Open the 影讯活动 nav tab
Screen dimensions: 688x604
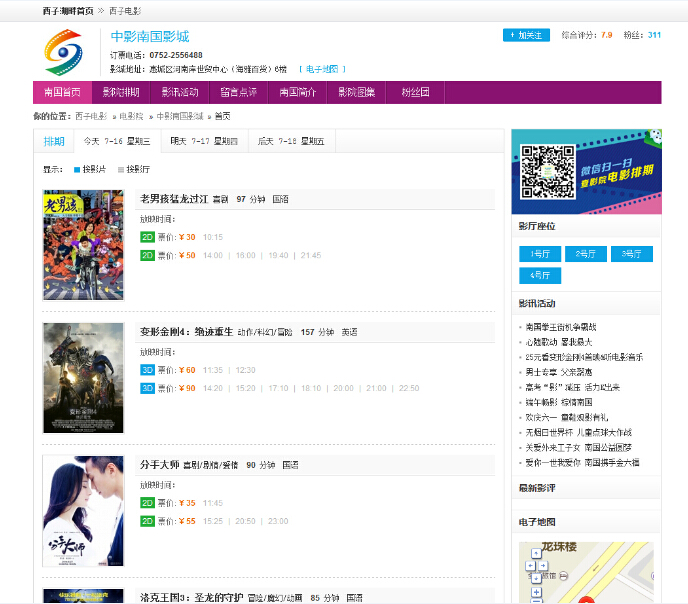pyautogui.click(x=180, y=93)
